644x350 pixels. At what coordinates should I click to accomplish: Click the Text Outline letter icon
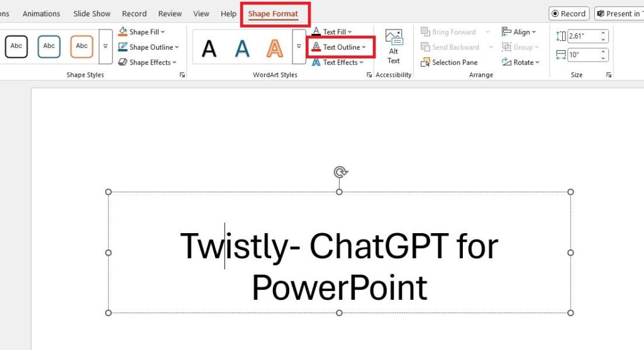click(x=316, y=46)
